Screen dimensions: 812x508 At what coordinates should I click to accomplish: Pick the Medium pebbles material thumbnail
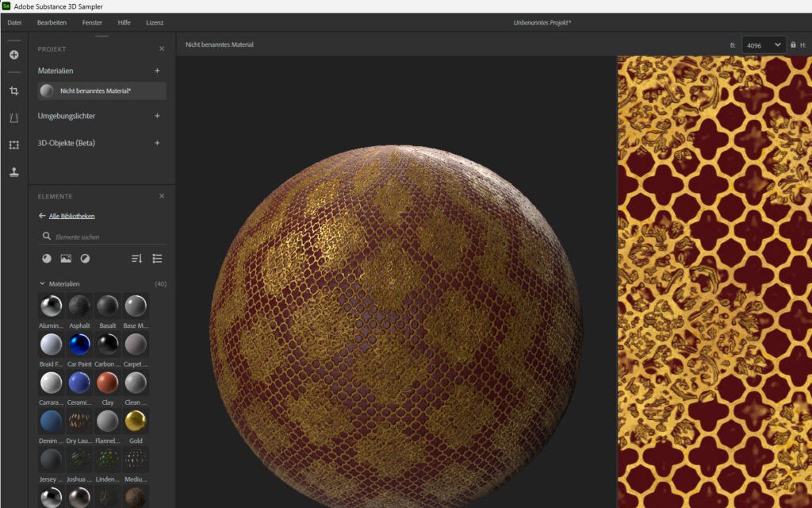tap(136, 460)
